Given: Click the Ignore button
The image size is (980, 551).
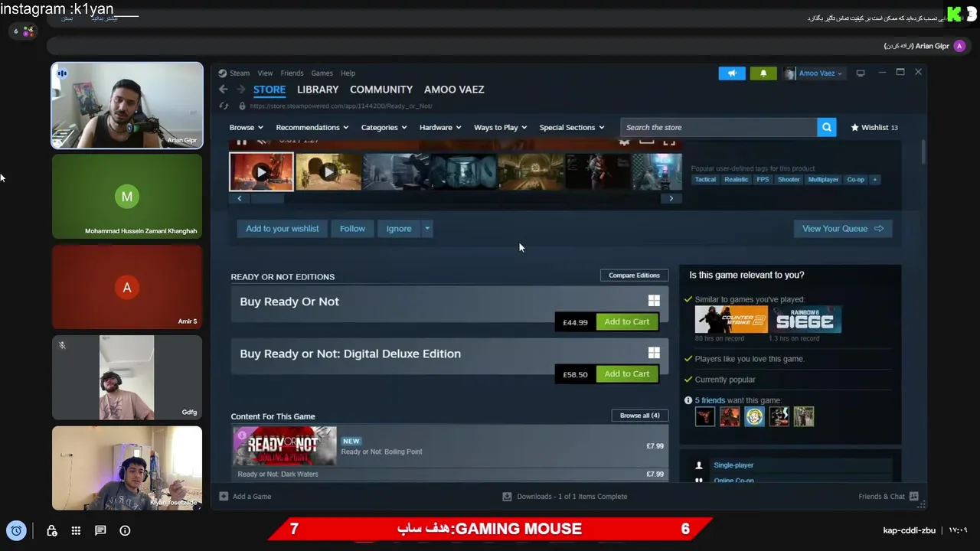Looking at the screenshot, I should (x=399, y=228).
